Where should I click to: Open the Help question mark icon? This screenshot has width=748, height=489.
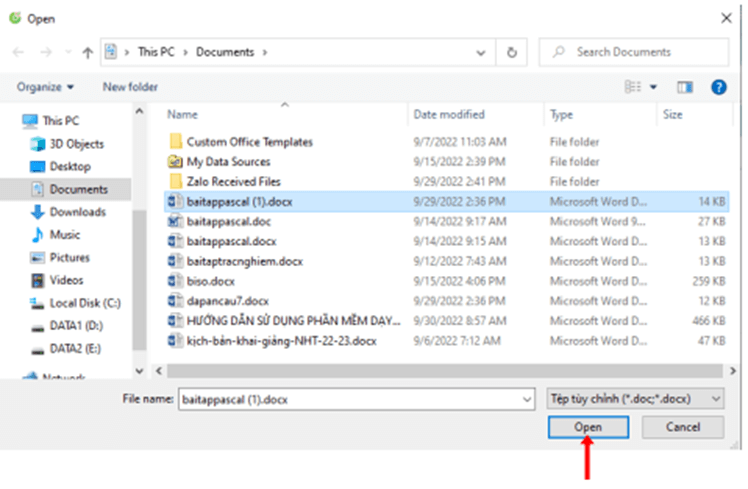(718, 87)
